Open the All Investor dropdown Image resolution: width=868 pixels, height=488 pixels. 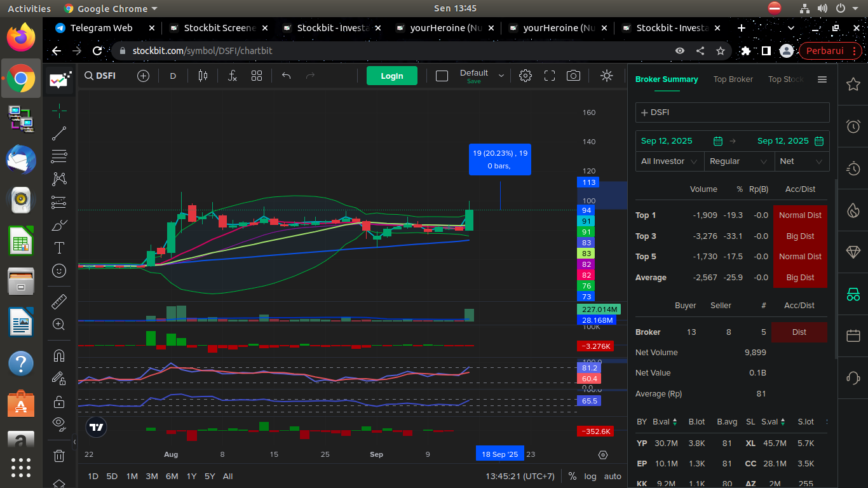(670, 161)
